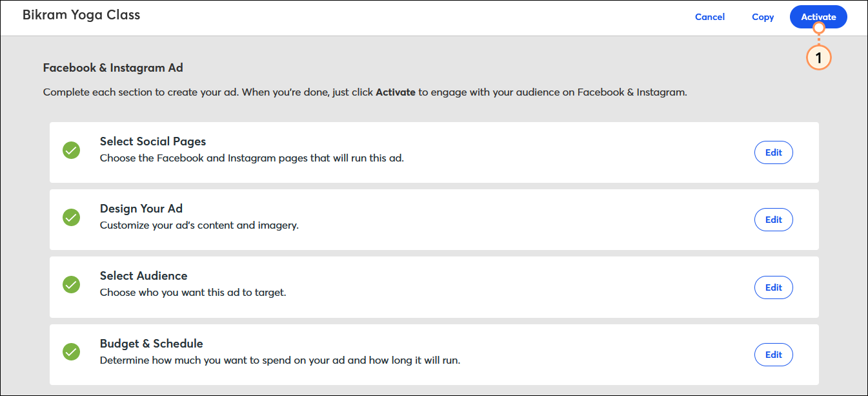Viewport: 868px width, 396px height.
Task: Click the Cancel link
Action: (x=710, y=17)
